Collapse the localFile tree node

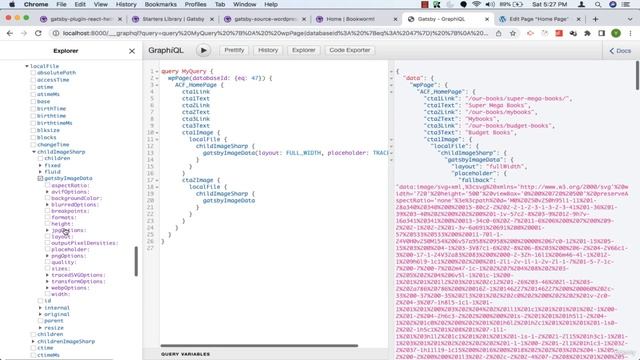tap(27, 66)
